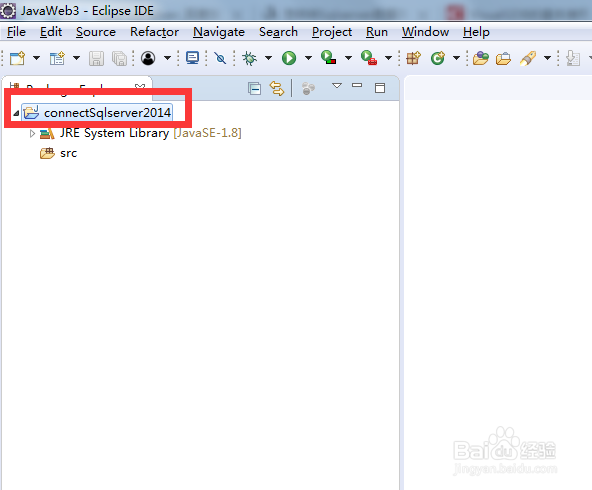Select the connectSqlserver2014 project
The width and height of the screenshot is (592, 490).
point(108,113)
